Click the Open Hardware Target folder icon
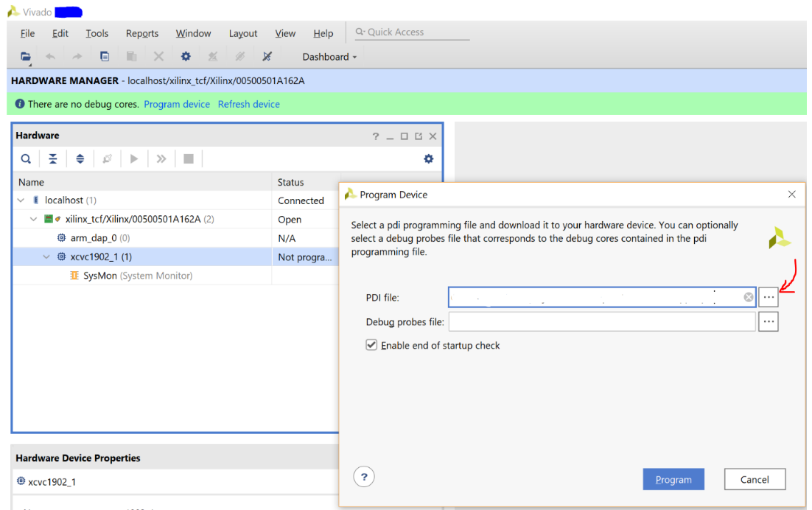This screenshot has width=812, height=510. tap(26, 56)
